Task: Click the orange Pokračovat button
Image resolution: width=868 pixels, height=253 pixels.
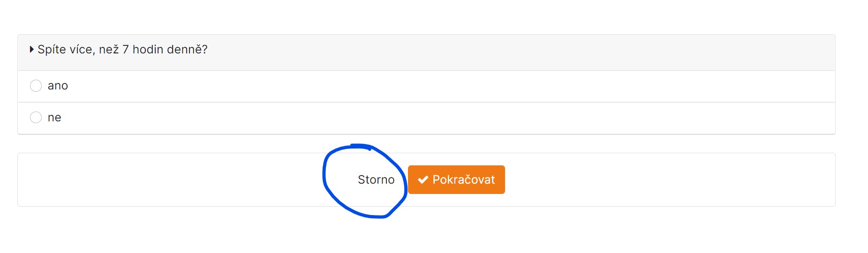Action: click(x=456, y=179)
